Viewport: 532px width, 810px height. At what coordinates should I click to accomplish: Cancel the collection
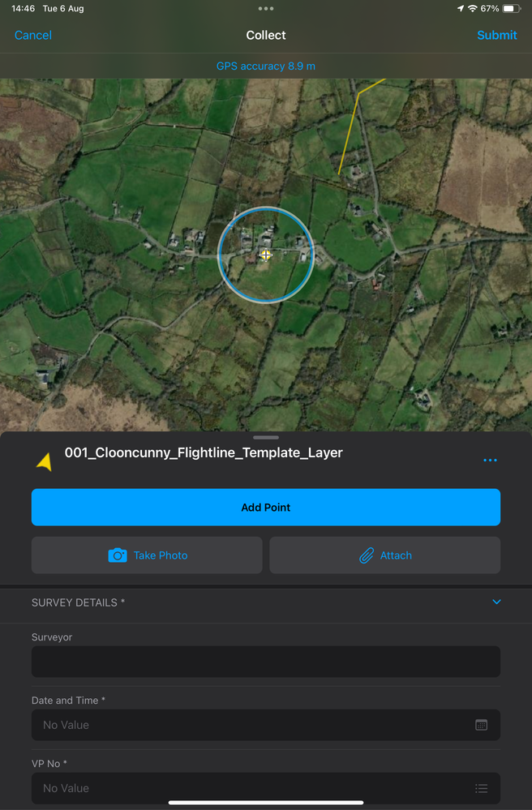[33, 35]
